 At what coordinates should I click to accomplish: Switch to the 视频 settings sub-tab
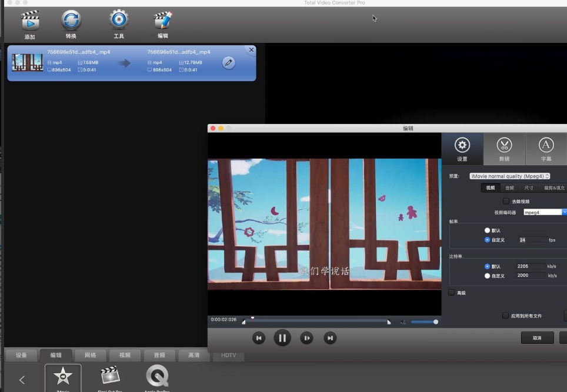tap(491, 188)
